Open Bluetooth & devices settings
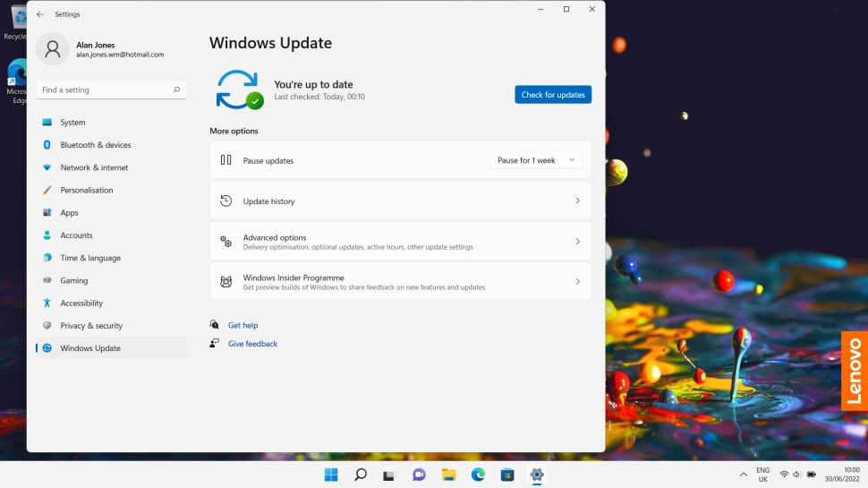 (x=95, y=145)
